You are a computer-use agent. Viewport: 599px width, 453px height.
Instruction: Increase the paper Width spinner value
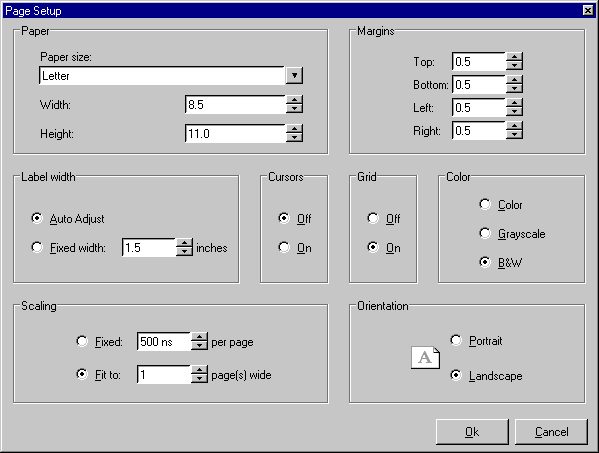(x=294, y=100)
